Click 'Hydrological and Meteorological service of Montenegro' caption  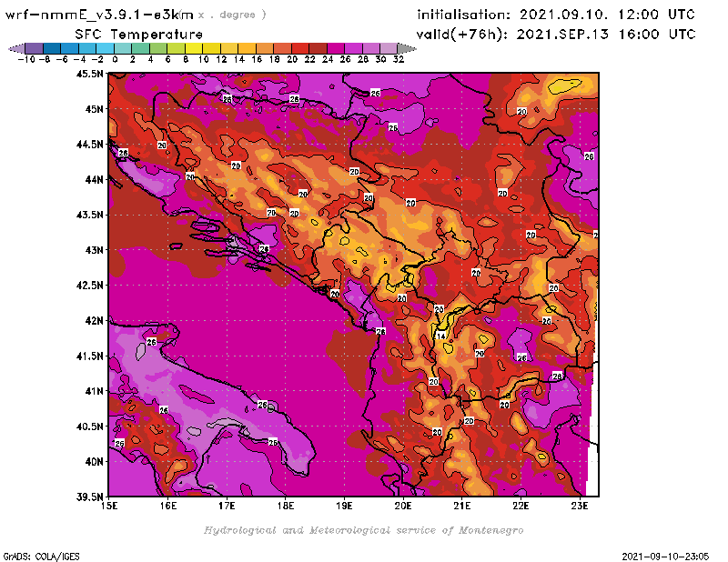[x=363, y=530]
